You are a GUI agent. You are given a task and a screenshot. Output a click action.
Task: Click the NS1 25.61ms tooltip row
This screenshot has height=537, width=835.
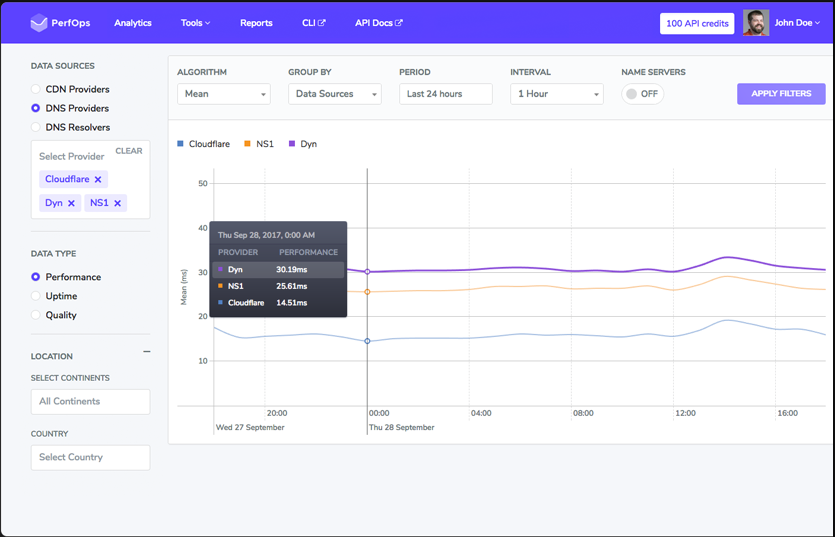pos(278,286)
